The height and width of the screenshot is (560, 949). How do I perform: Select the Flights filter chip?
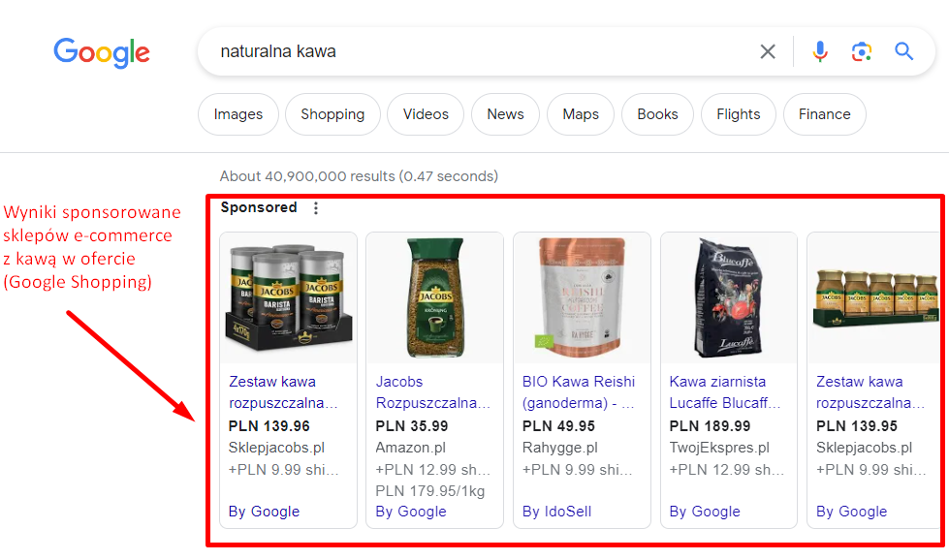[739, 114]
